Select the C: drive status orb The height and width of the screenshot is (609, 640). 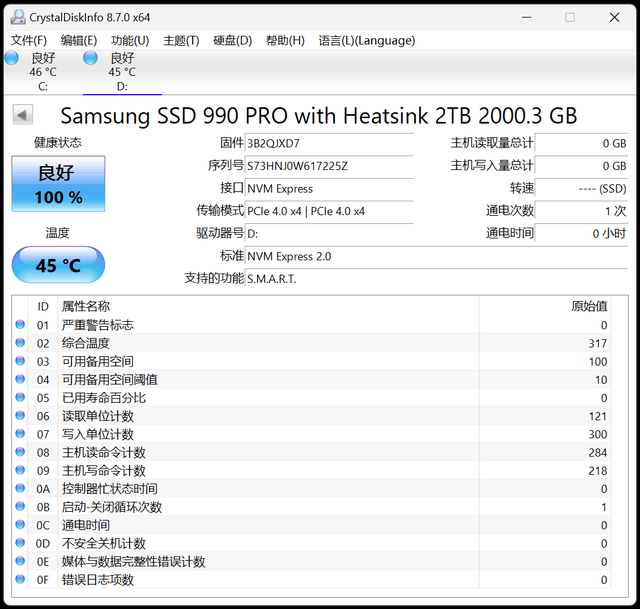(x=12, y=58)
